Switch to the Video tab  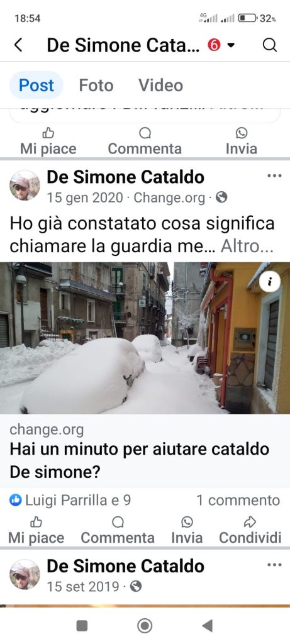[x=160, y=86]
